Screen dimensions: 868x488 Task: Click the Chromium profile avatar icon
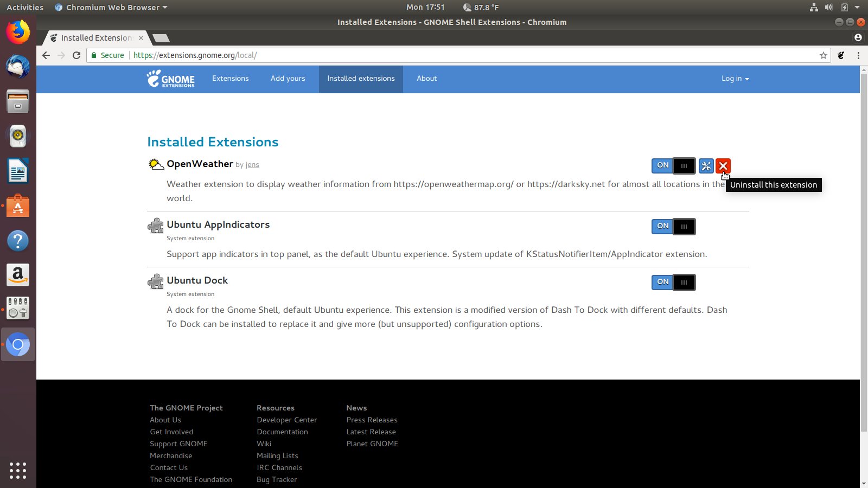(858, 37)
